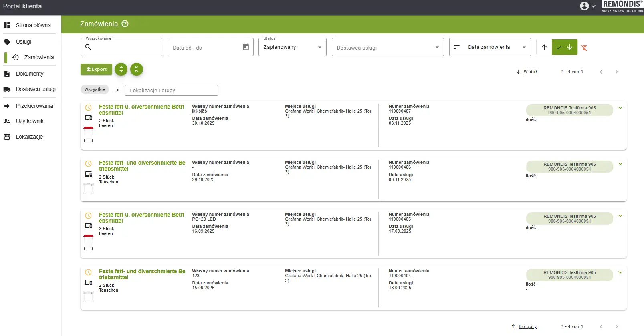Set sort direction to ascending arrow
The image size is (644, 336).
[544, 47]
